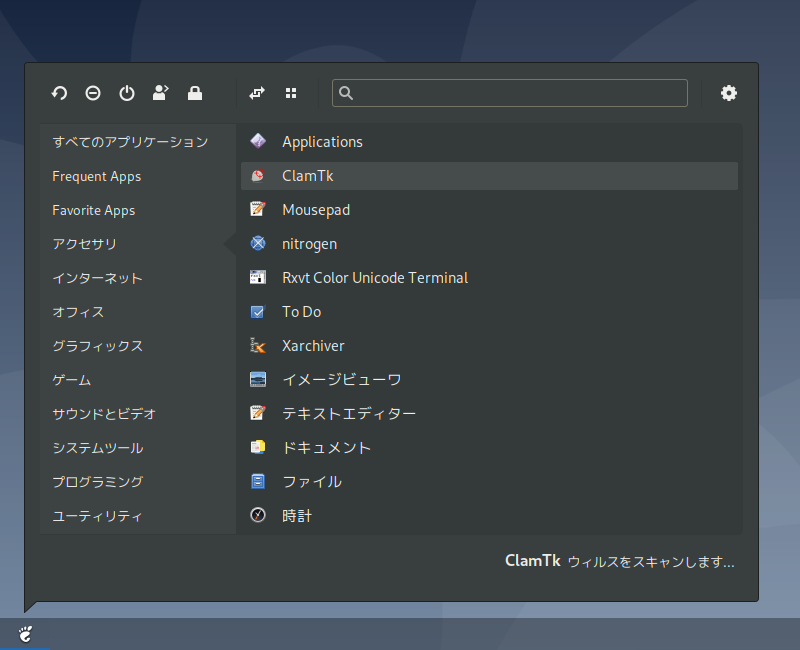Click the To Do label
The width and height of the screenshot is (800, 650).
pos(302,312)
